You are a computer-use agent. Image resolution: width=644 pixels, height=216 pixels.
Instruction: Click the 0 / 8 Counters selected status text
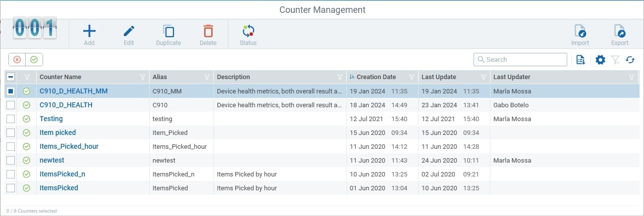click(x=32, y=211)
